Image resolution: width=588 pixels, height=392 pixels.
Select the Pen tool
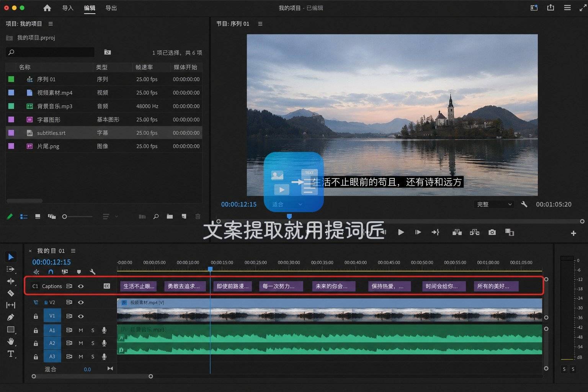click(11, 317)
